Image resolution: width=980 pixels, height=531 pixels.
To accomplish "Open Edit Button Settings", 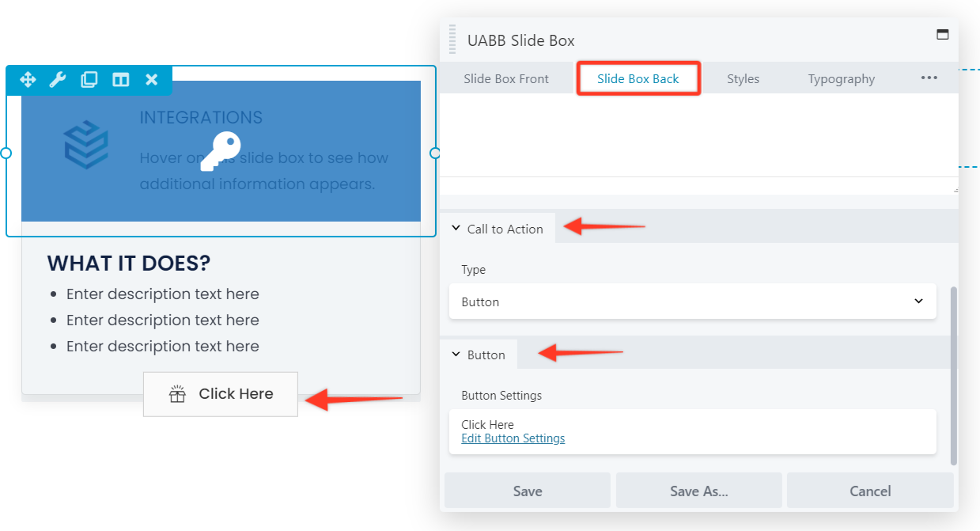I will coord(513,438).
